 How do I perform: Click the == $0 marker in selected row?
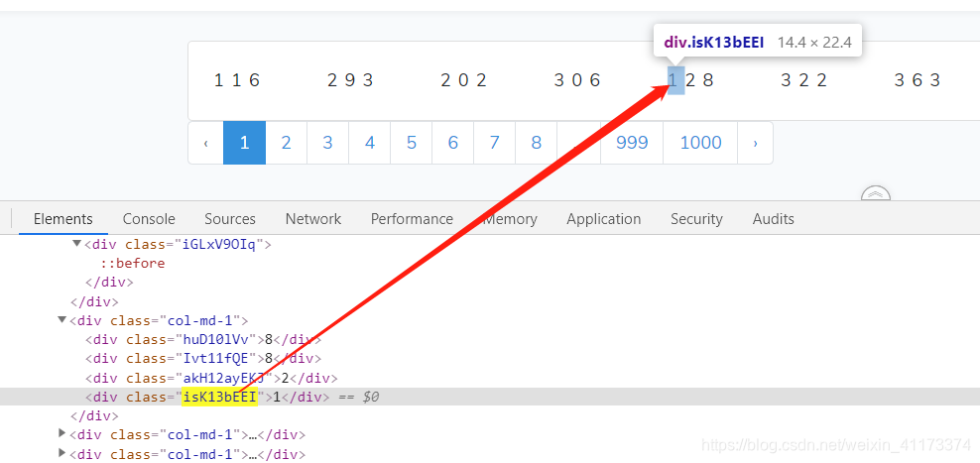coord(359,397)
